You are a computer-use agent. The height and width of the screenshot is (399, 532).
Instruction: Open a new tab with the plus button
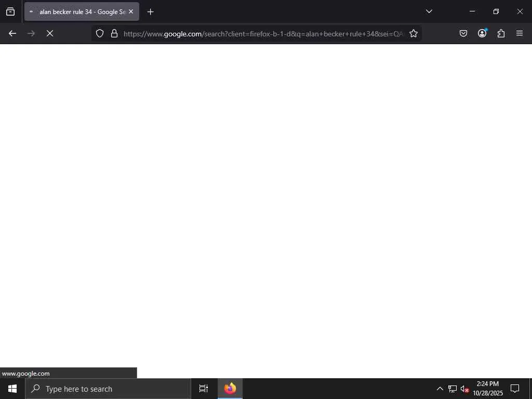click(150, 12)
